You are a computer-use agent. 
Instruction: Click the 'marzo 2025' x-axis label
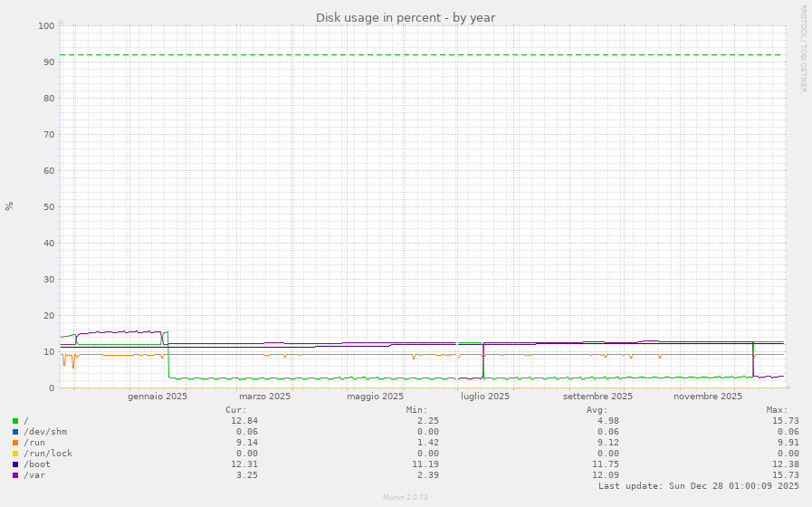[264, 397]
